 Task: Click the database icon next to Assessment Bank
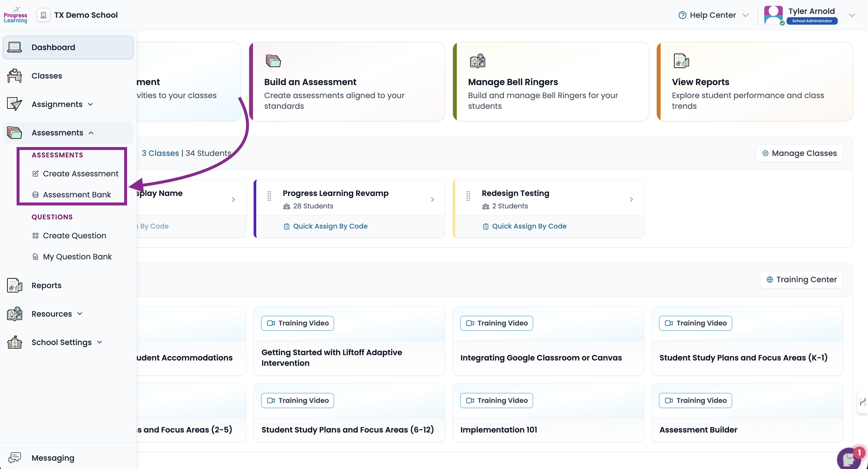pyautogui.click(x=35, y=194)
